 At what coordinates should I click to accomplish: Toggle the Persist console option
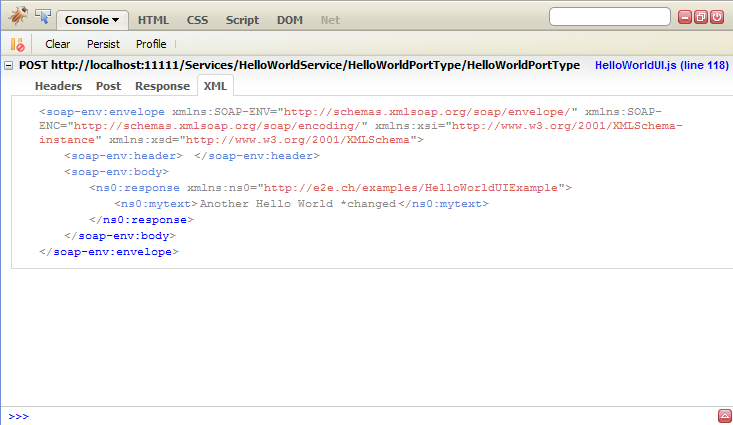103,44
